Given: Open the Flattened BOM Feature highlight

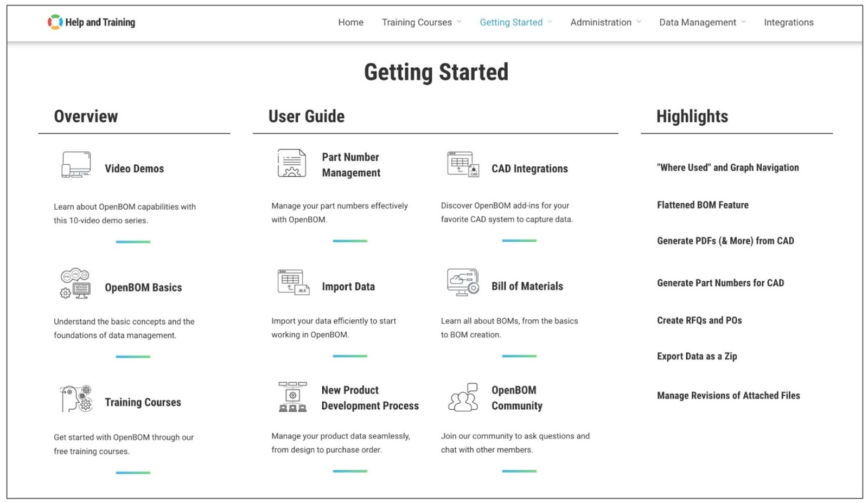Looking at the screenshot, I should [x=703, y=205].
